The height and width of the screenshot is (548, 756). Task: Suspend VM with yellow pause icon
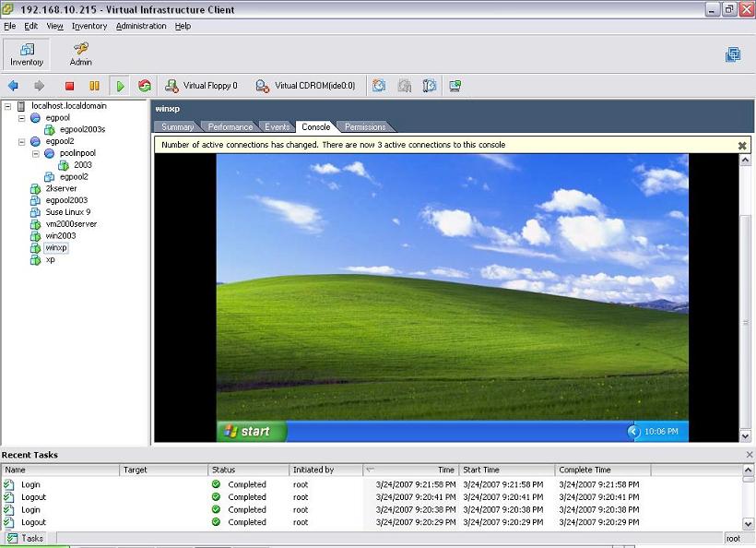94,86
